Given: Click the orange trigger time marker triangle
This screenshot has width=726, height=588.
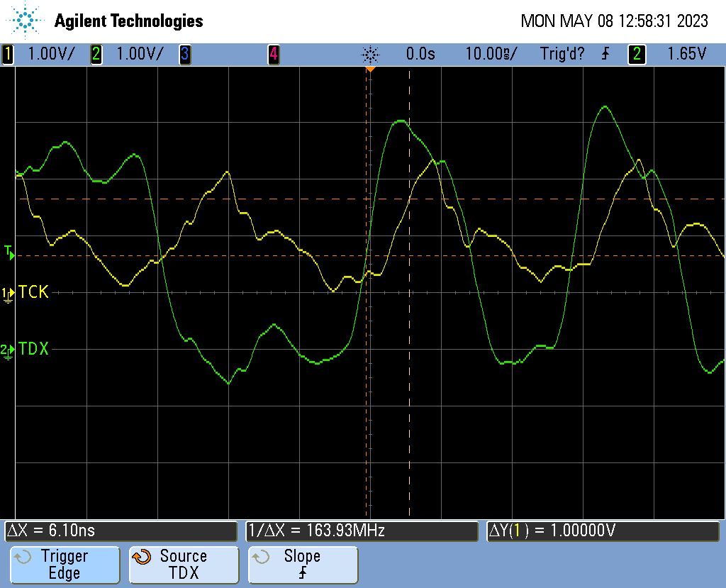Looking at the screenshot, I should tap(369, 70).
